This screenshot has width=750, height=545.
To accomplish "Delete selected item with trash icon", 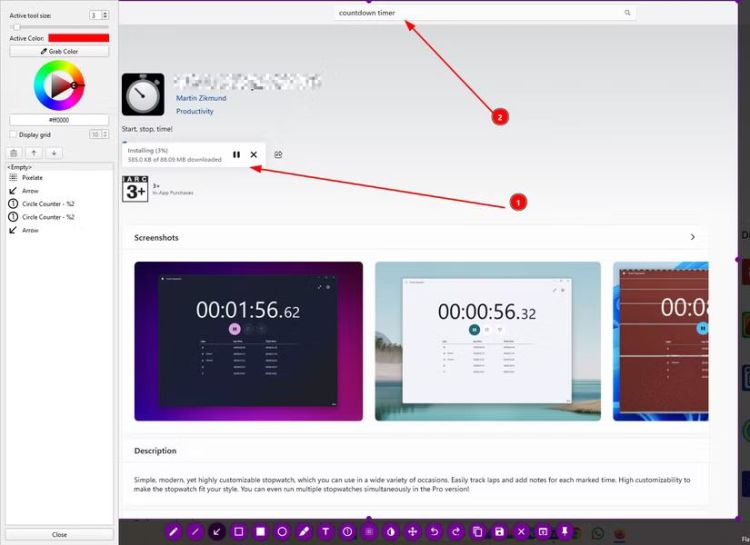I will click(15, 153).
